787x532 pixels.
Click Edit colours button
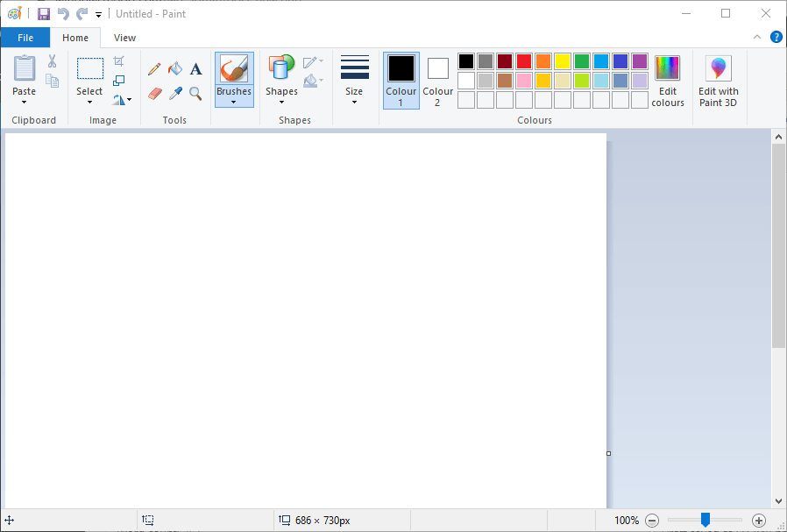pyautogui.click(x=668, y=80)
